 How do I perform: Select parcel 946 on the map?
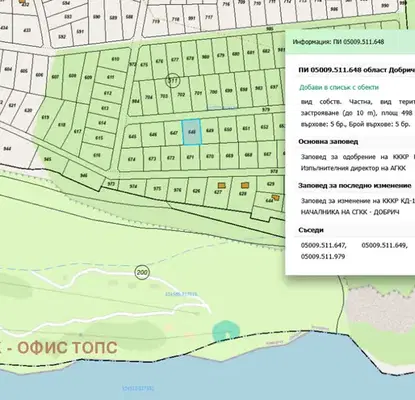tap(84, 175)
